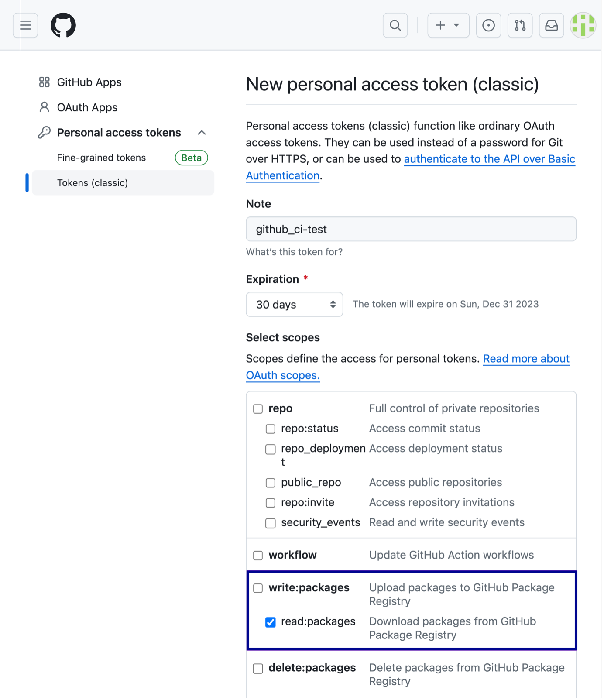Click the key icon beside Personal access tokens
The image size is (604, 700).
[44, 132]
